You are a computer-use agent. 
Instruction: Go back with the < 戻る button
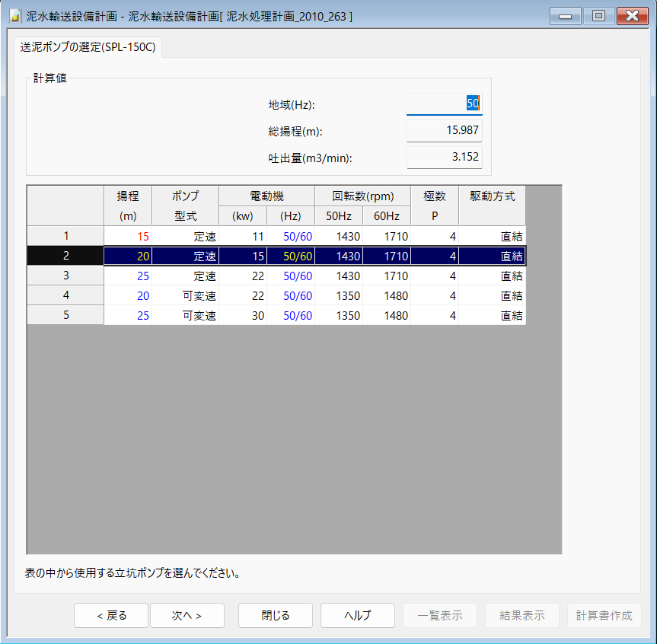click(111, 616)
